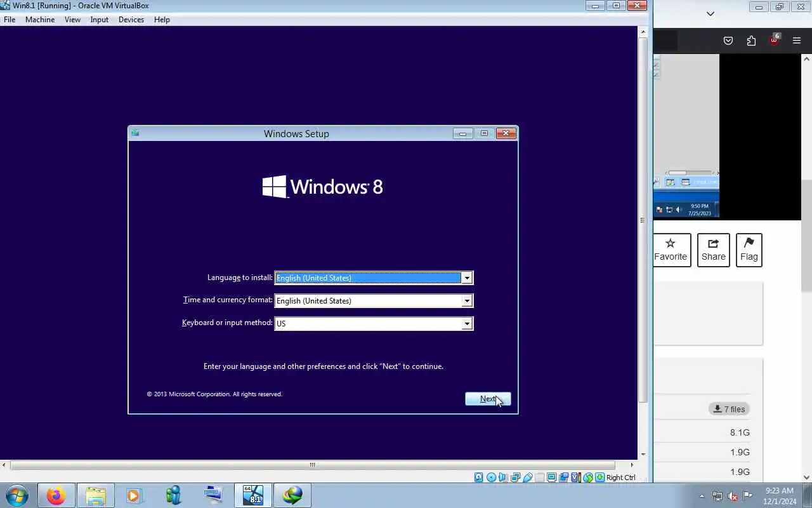The height and width of the screenshot is (508, 812).
Task: Open the taskbar clock showing 9:23 AM
Action: tap(780, 496)
